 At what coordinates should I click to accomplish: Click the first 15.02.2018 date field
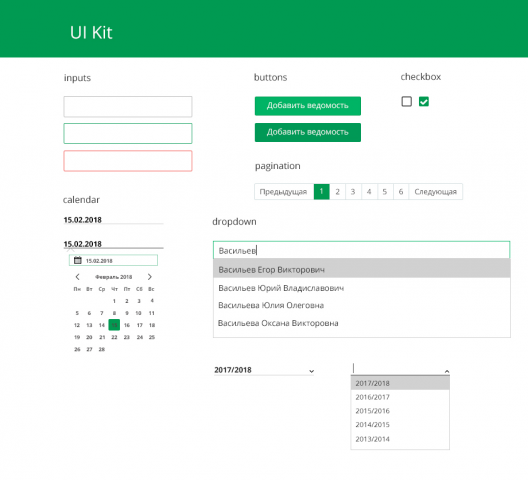[x=113, y=220]
